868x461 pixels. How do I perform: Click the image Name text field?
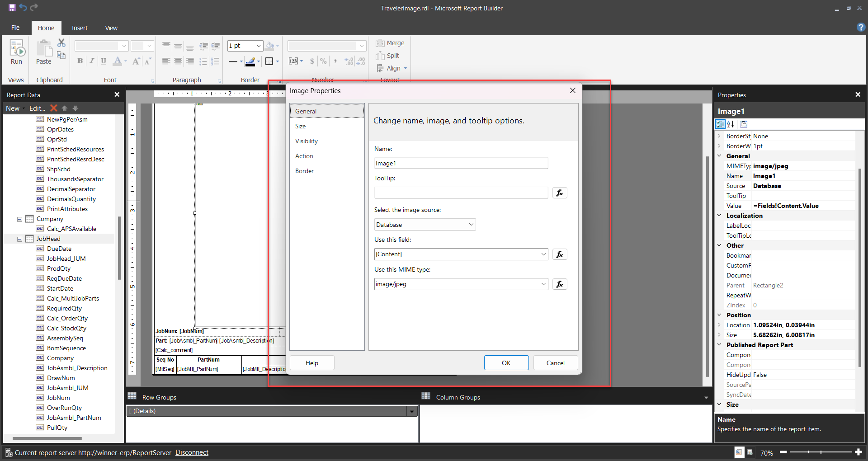(461, 163)
